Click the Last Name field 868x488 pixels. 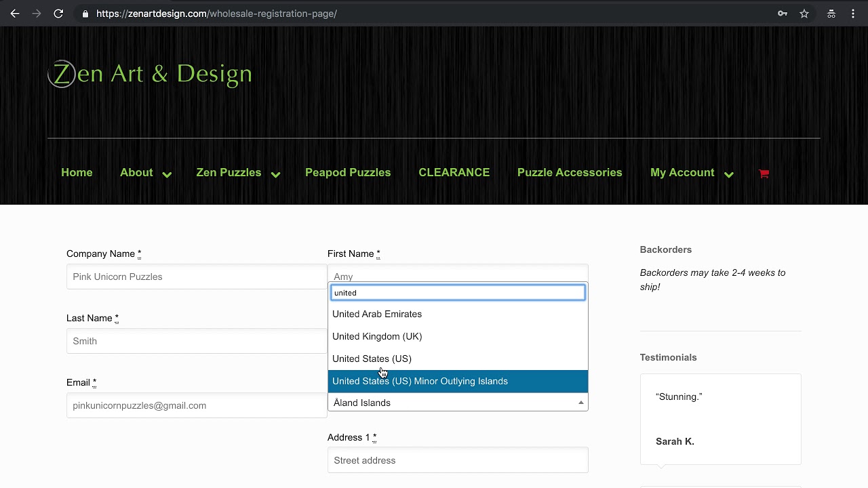tap(197, 341)
